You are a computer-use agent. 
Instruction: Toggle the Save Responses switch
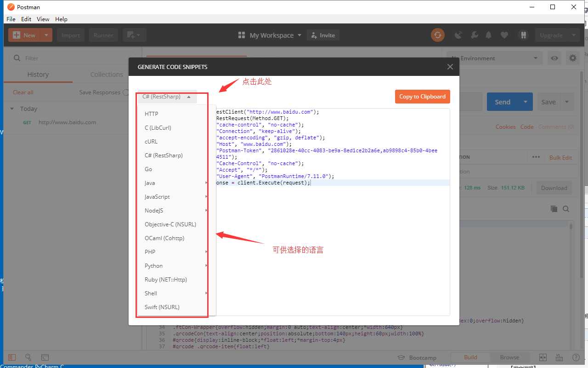(x=125, y=92)
